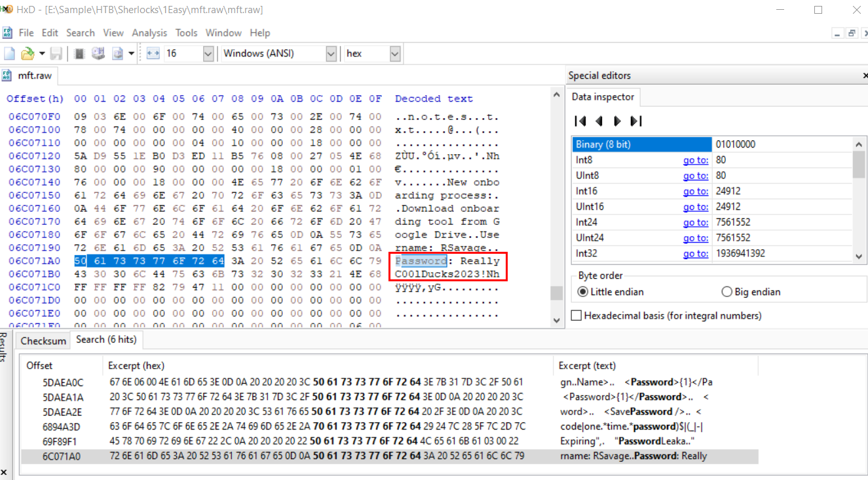Click the New file icon
Screen dimensions: 868x480
(10, 54)
